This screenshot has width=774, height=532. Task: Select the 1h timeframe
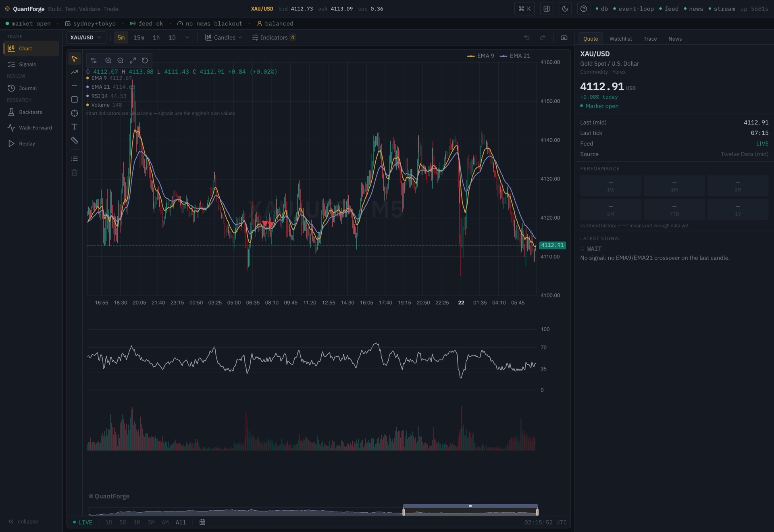(156, 37)
